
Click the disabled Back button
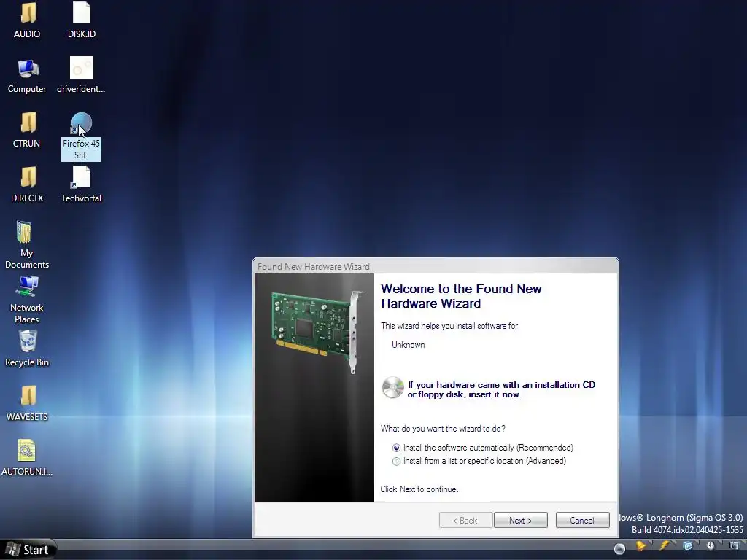pos(465,521)
